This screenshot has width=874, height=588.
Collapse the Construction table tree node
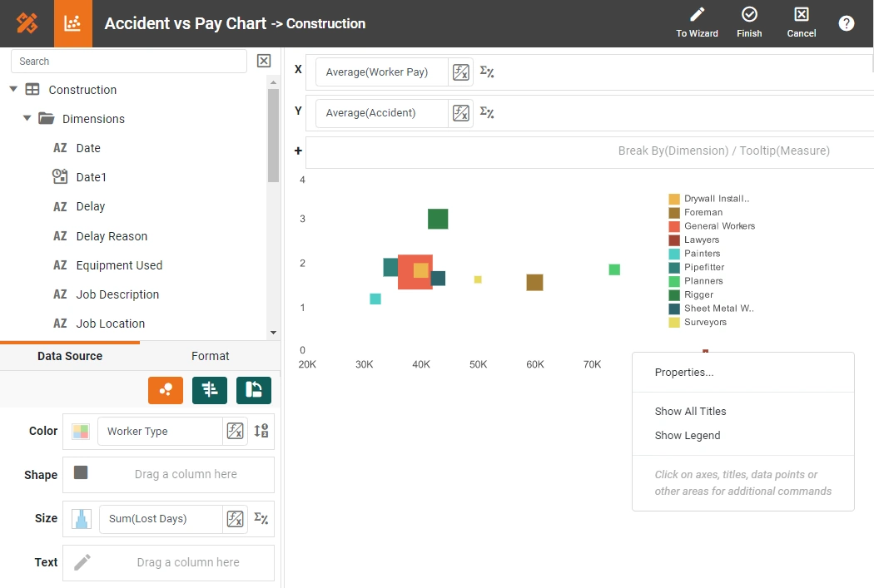(12, 89)
